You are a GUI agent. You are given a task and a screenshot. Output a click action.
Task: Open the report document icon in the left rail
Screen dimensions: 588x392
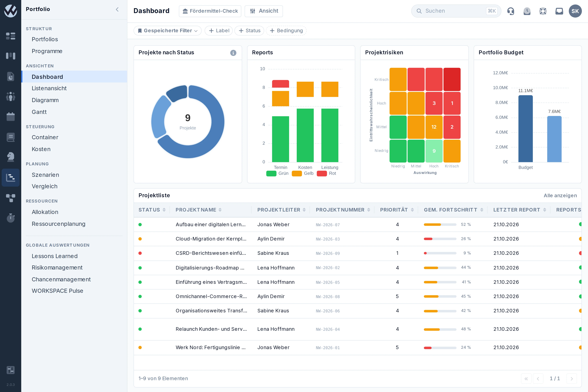coord(10,76)
